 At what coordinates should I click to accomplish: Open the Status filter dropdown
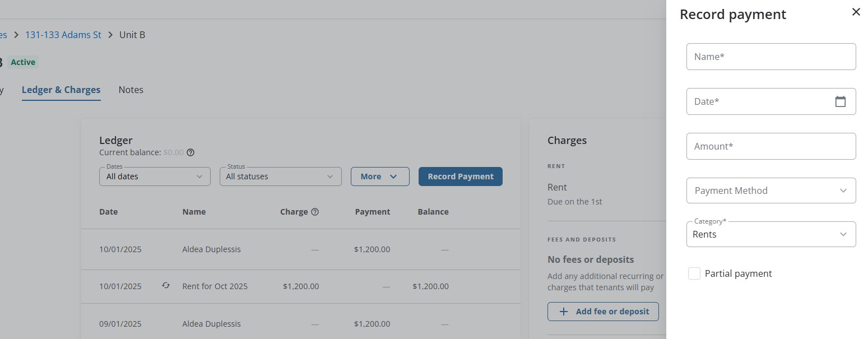click(280, 177)
